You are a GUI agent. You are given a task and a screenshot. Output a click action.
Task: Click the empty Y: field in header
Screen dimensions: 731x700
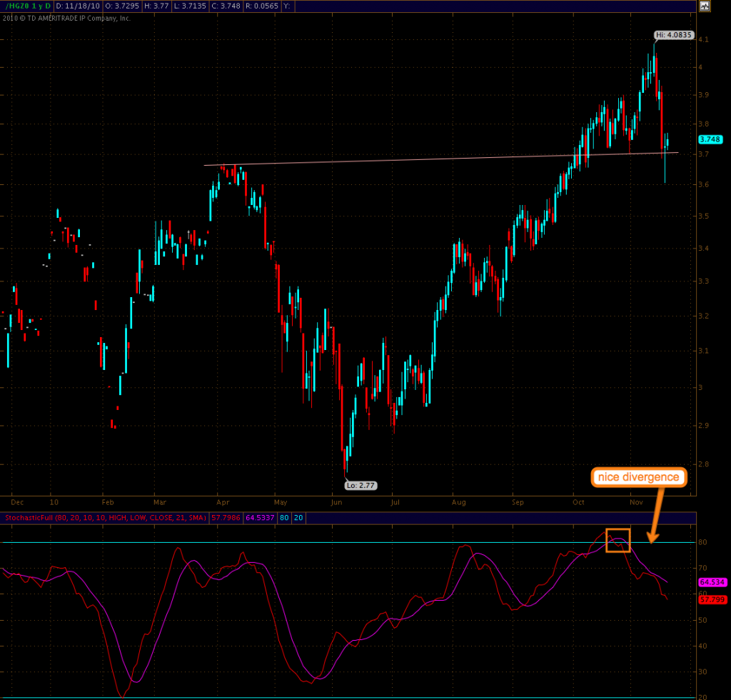(x=287, y=6)
